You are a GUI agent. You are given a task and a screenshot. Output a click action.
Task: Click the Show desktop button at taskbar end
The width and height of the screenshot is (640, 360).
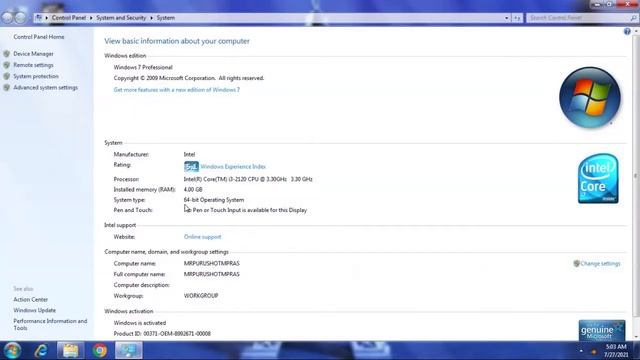coord(636,351)
